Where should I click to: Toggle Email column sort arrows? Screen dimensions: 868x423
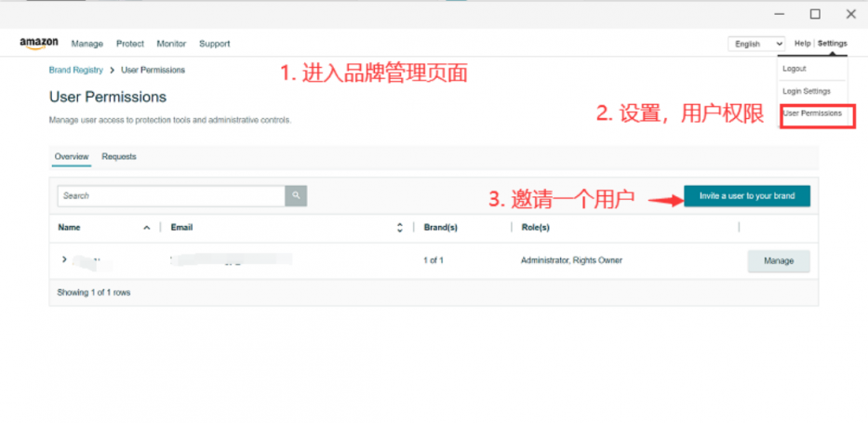point(400,227)
